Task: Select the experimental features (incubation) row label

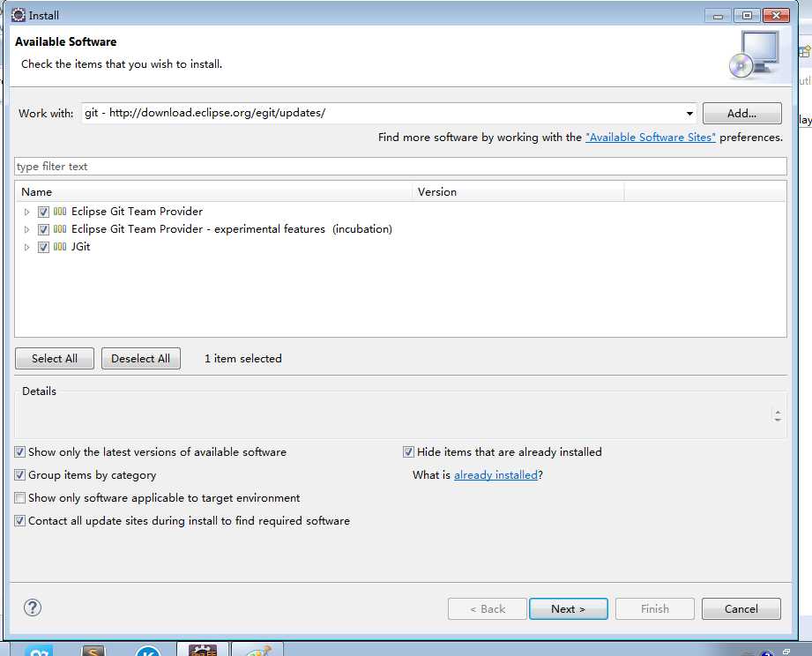Action: click(x=232, y=229)
